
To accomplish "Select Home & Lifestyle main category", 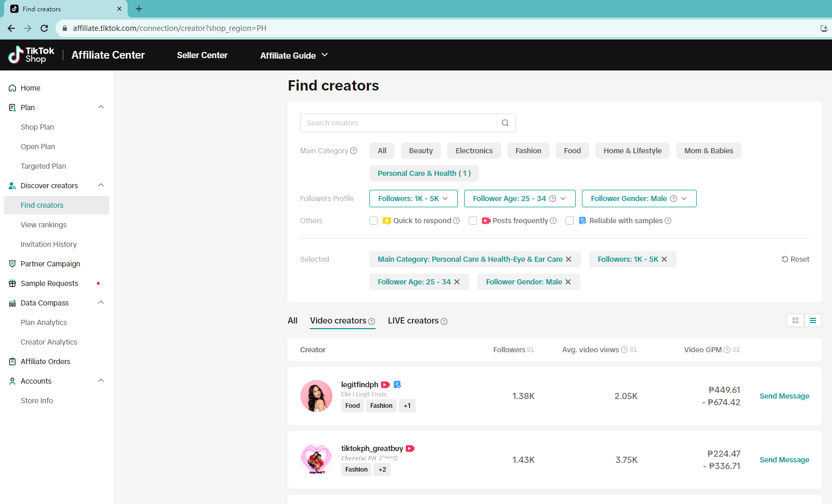I will (x=632, y=151).
